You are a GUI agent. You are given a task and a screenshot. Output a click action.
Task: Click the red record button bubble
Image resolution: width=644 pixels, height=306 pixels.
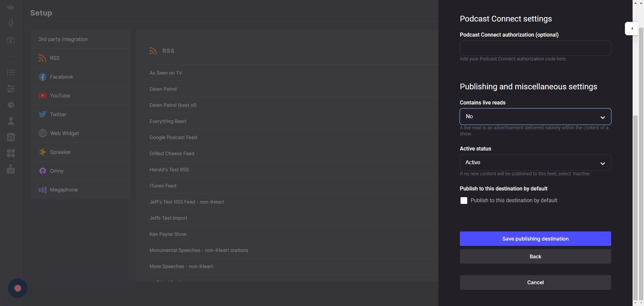coord(18,288)
